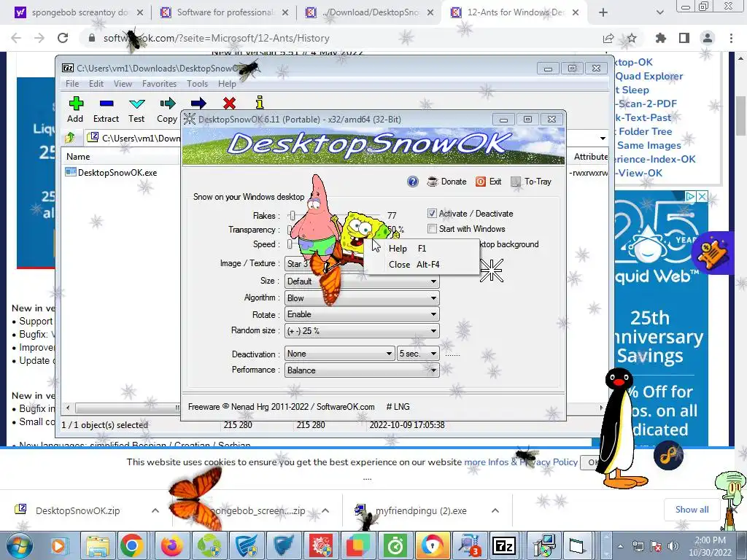
Task: Switch to the spongebob screentoy tab
Action: [x=79, y=12]
